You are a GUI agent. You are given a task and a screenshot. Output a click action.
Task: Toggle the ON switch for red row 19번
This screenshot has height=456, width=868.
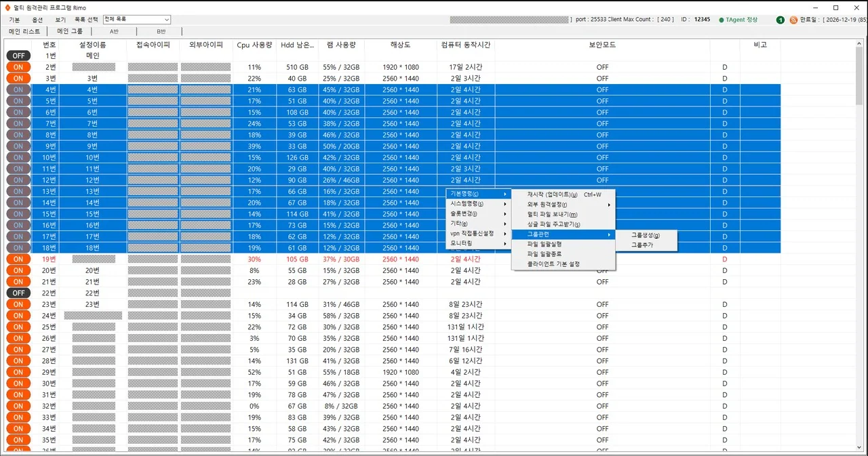[18, 259]
